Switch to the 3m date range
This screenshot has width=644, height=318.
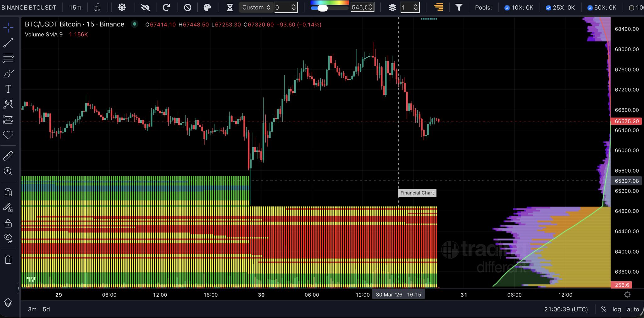(x=32, y=309)
